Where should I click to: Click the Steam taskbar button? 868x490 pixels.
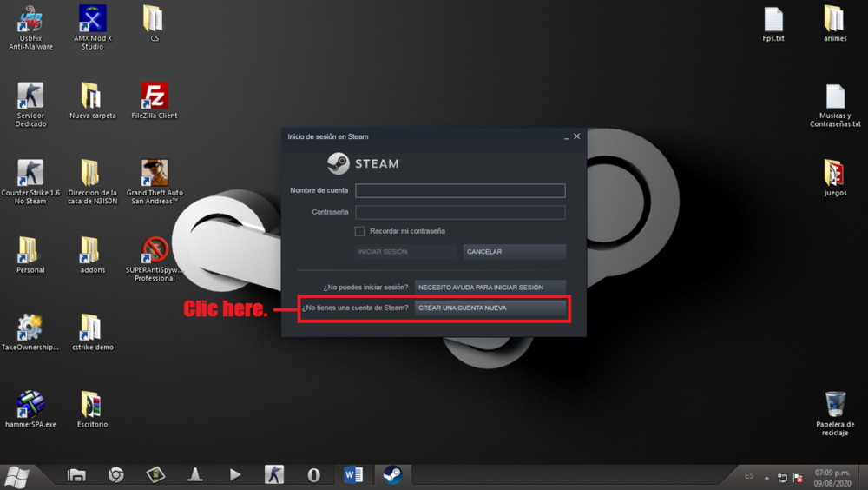[392, 475]
